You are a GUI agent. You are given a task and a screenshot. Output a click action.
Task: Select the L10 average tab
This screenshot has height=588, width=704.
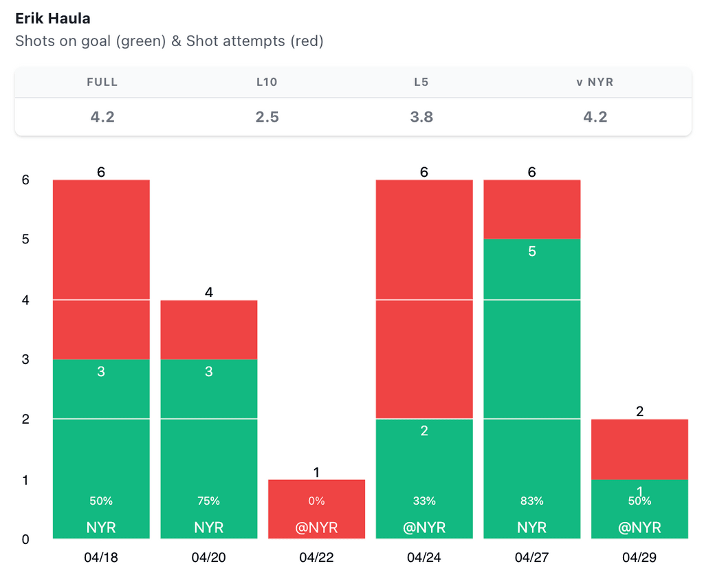pyautogui.click(x=267, y=82)
